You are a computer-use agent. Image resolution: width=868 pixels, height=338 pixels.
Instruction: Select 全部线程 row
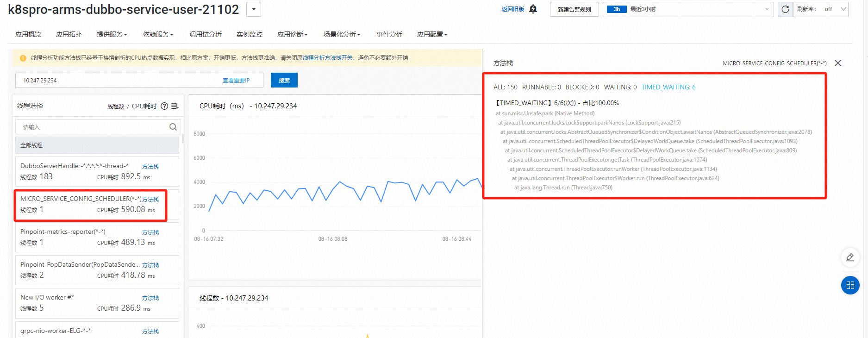tap(97, 145)
